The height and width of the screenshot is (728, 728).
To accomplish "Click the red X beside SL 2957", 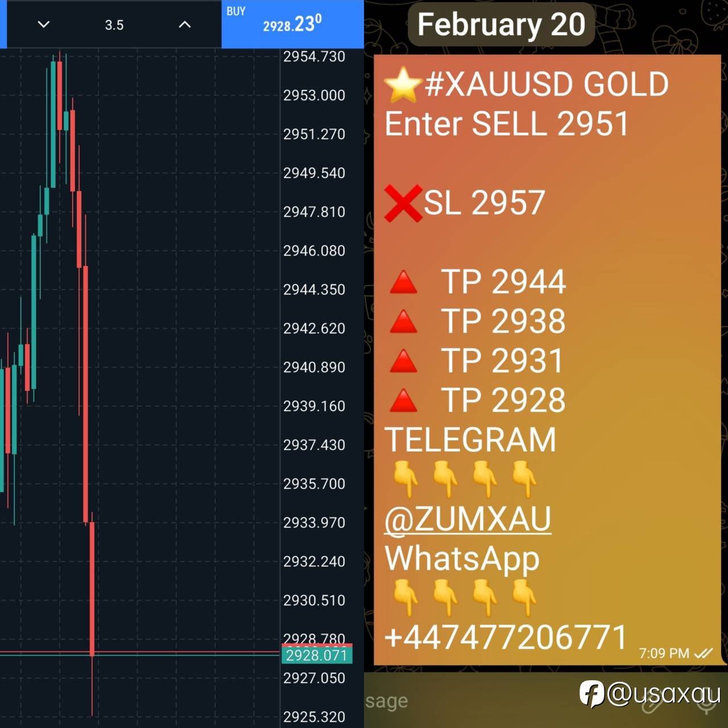I will point(403,203).
